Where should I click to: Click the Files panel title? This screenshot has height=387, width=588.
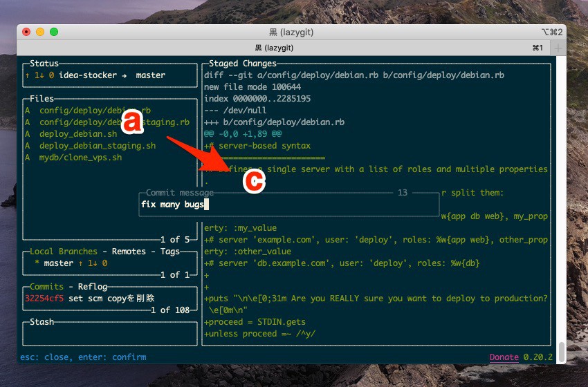(42, 99)
